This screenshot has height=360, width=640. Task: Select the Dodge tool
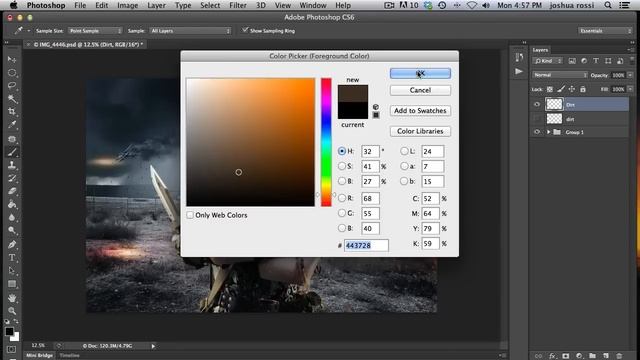pyautogui.click(x=12, y=231)
